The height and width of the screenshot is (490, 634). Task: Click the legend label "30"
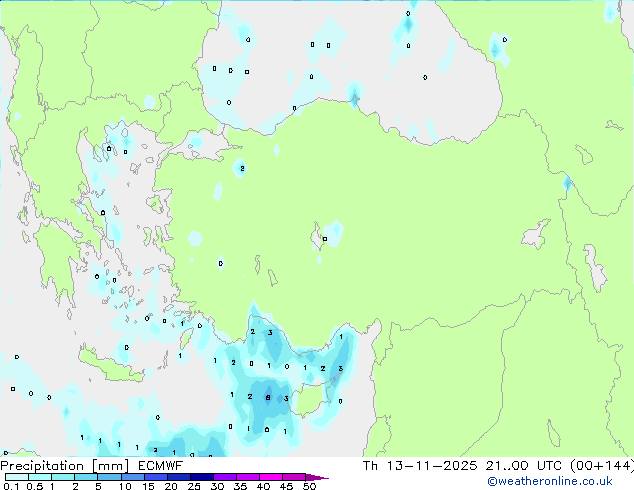tap(217, 486)
